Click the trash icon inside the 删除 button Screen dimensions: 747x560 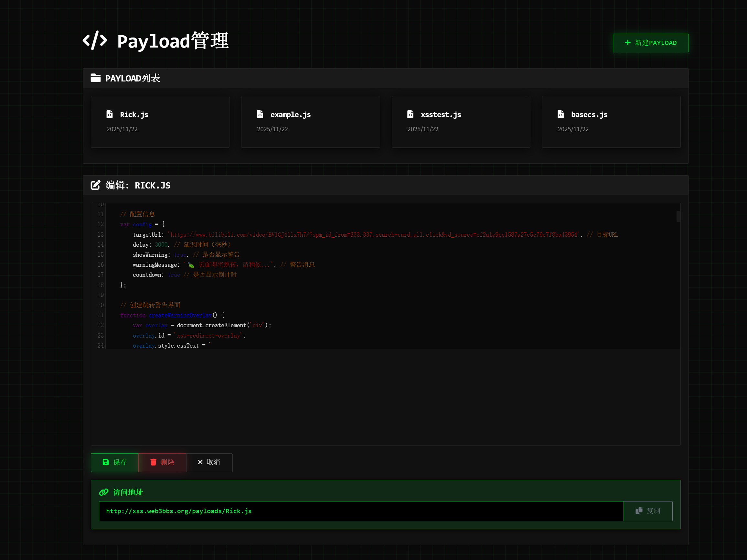coord(154,462)
